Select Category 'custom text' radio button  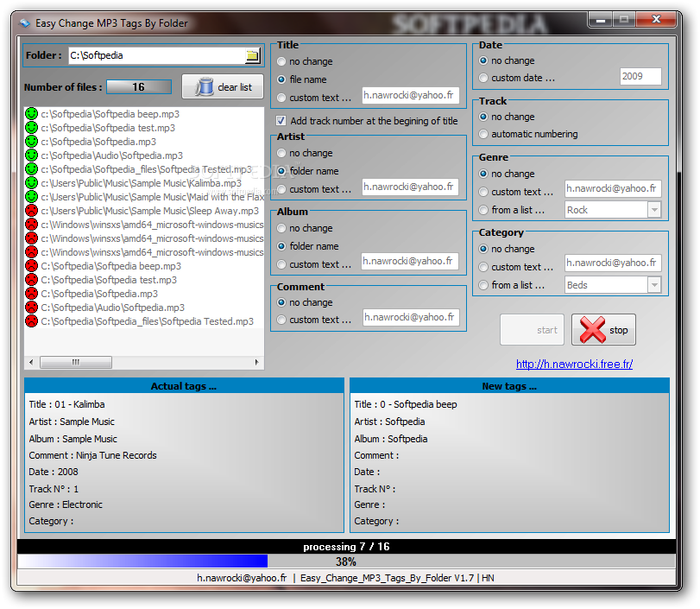pyautogui.click(x=483, y=267)
